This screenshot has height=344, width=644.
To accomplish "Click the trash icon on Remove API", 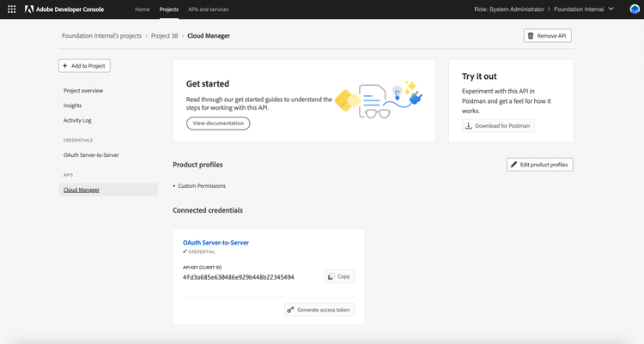I will [531, 36].
